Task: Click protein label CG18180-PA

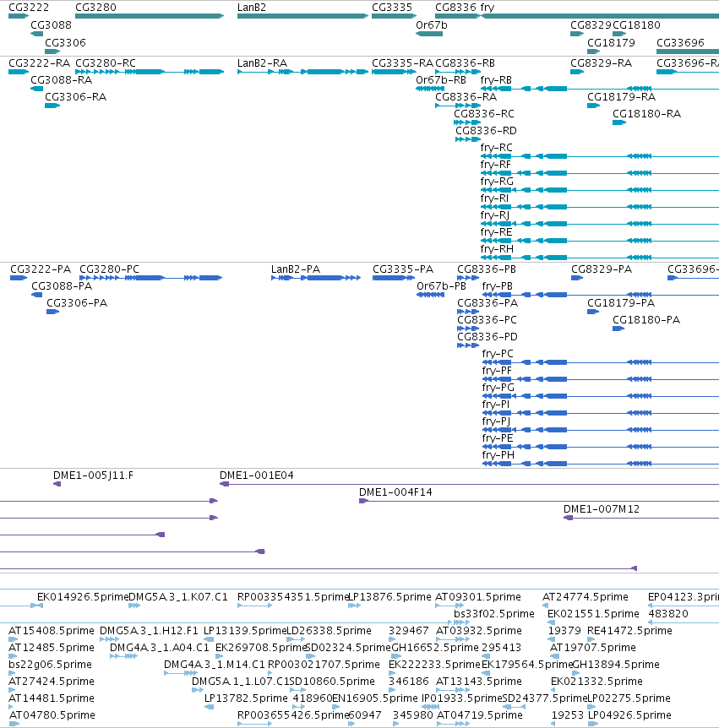Action: click(646, 320)
